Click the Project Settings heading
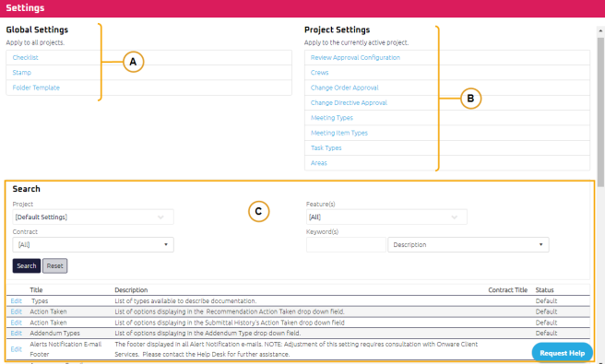 click(337, 29)
